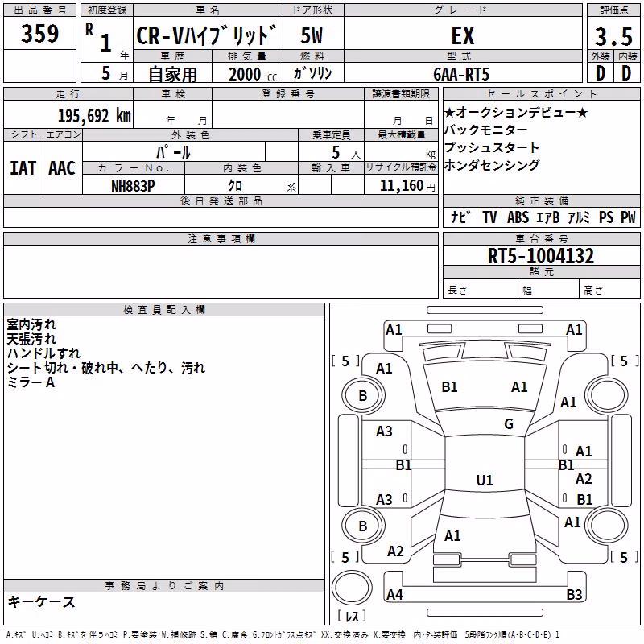Click the inspector note 天張汚れ

(x=31, y=339)
